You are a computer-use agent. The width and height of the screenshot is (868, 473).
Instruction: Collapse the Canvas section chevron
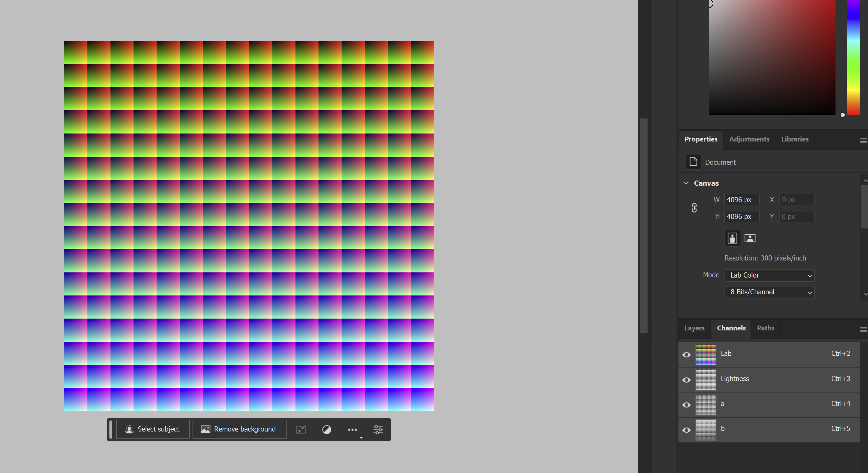(686, 183)
